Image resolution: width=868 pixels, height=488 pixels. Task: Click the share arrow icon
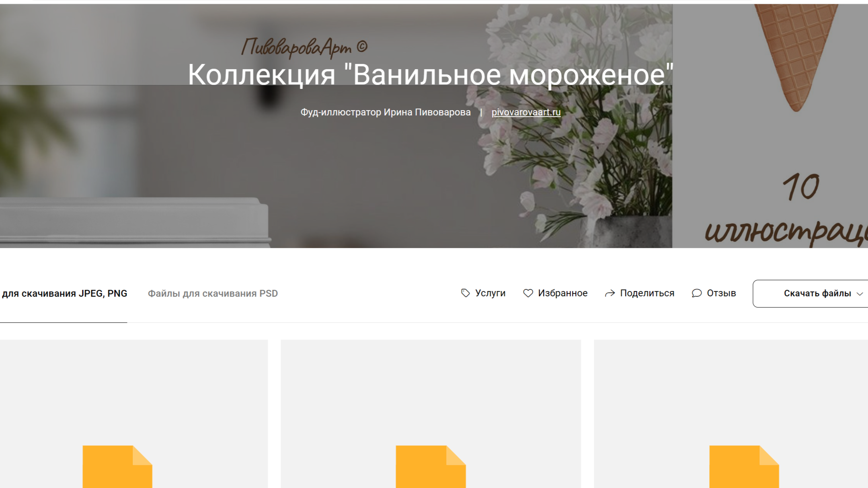(x=610, y=293)
